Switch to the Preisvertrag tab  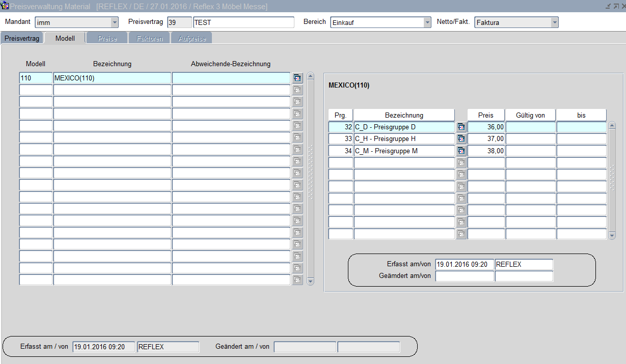(22, 39)
